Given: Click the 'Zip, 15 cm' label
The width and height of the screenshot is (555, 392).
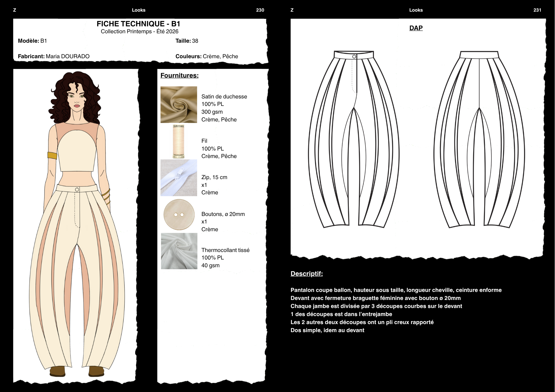Looking at the screenshot, I should (x=214, y=177).
